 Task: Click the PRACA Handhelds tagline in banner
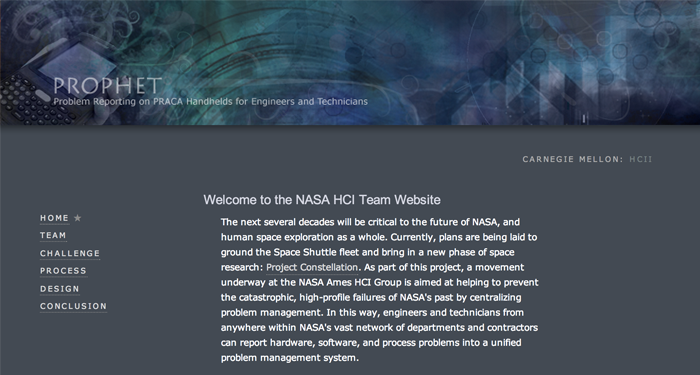point(210,101)
